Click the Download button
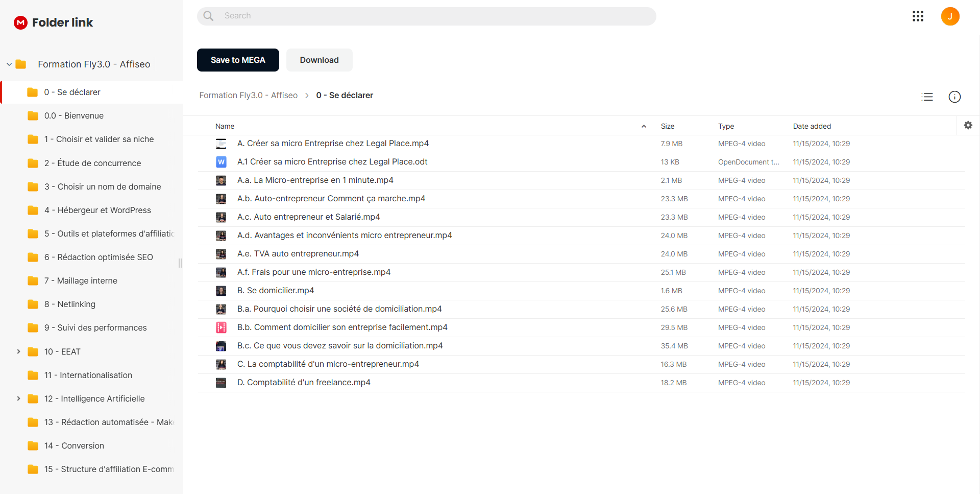The height and width of the screenshot is (494, 980). pyautogui.click(x=320, y=60)
